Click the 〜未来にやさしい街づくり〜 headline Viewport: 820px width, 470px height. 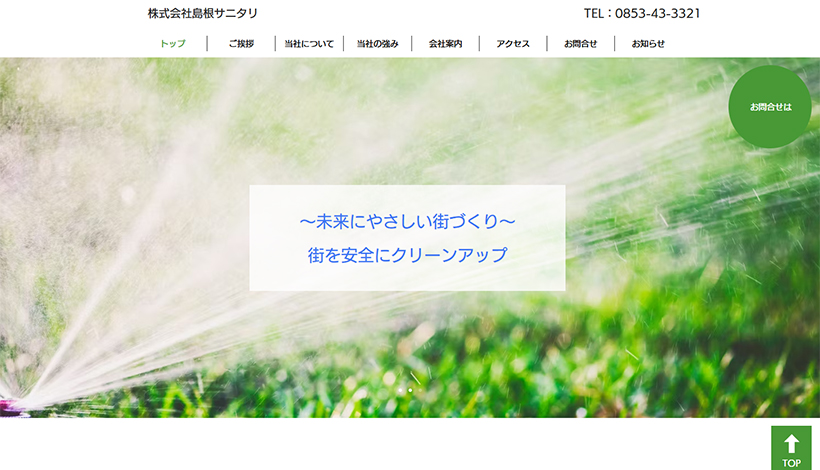[407, 220]
